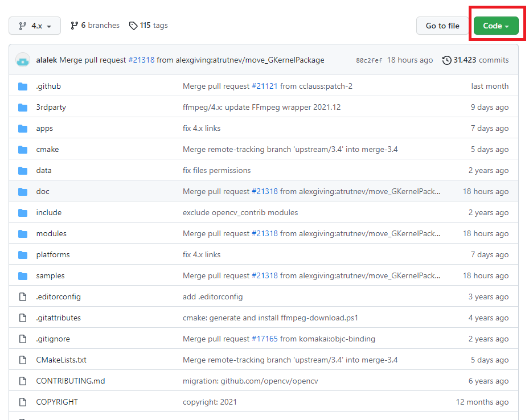Open the samples folder name
Image resolution: width=529 pixels, height=420 pixels.
50,275
